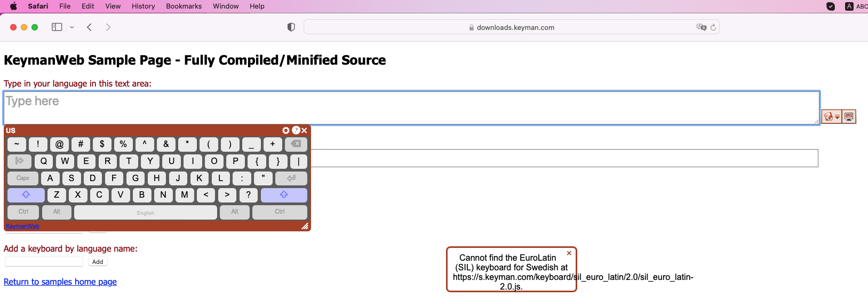Dismiss the EuroLatin keyboard error notification
The image size is (868, 304).
tap(569, 253)
